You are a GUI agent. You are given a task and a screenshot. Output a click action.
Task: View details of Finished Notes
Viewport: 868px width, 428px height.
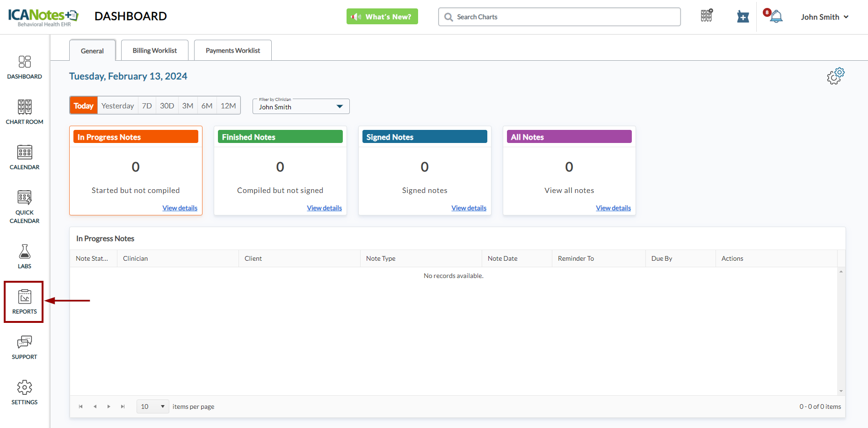(324, 208)
